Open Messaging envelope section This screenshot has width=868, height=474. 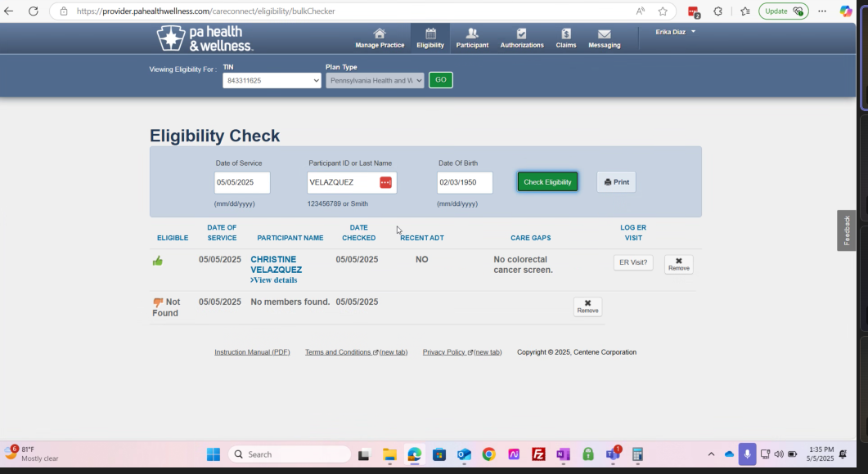tap(604, 38)
